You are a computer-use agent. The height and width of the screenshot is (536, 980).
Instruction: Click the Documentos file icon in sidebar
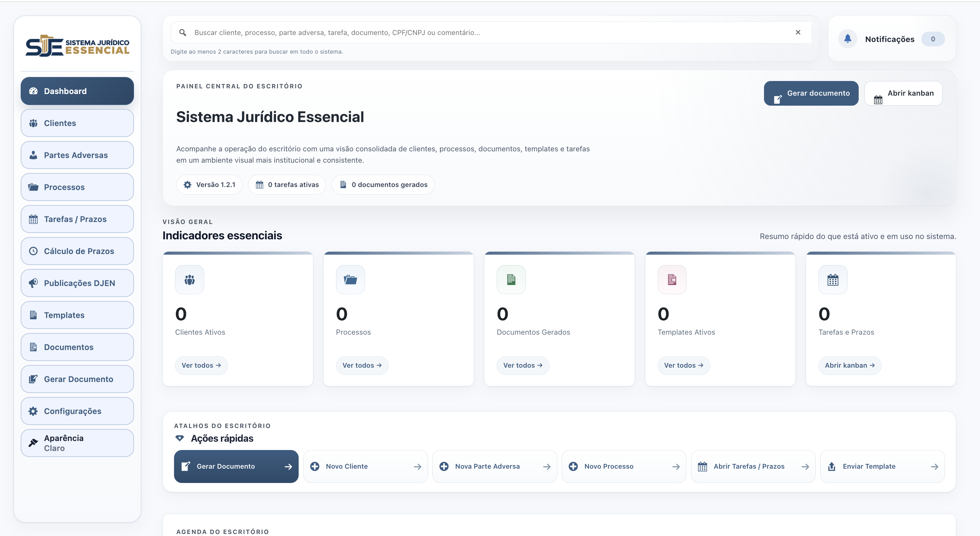[33, 347]
